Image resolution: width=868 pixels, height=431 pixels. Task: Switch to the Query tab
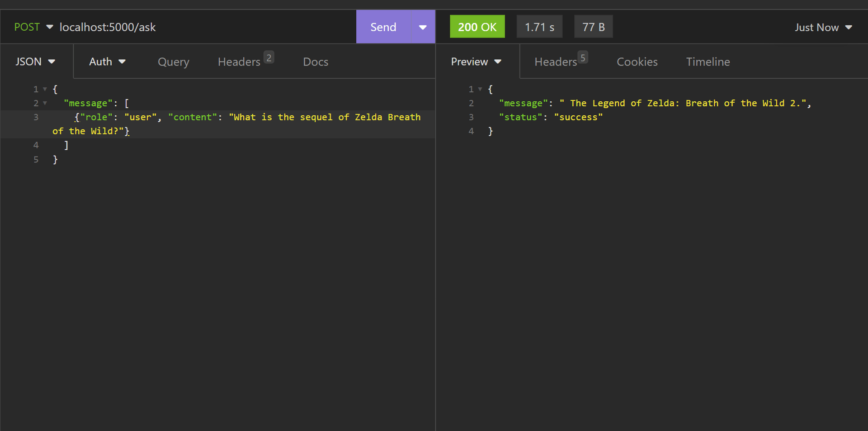174,62
